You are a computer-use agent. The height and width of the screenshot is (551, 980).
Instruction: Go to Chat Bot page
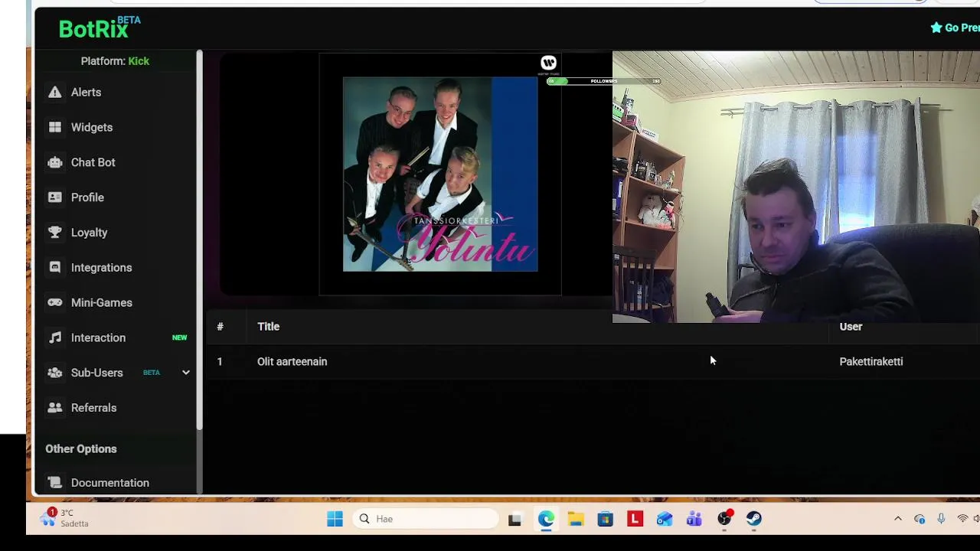[93, 162]
